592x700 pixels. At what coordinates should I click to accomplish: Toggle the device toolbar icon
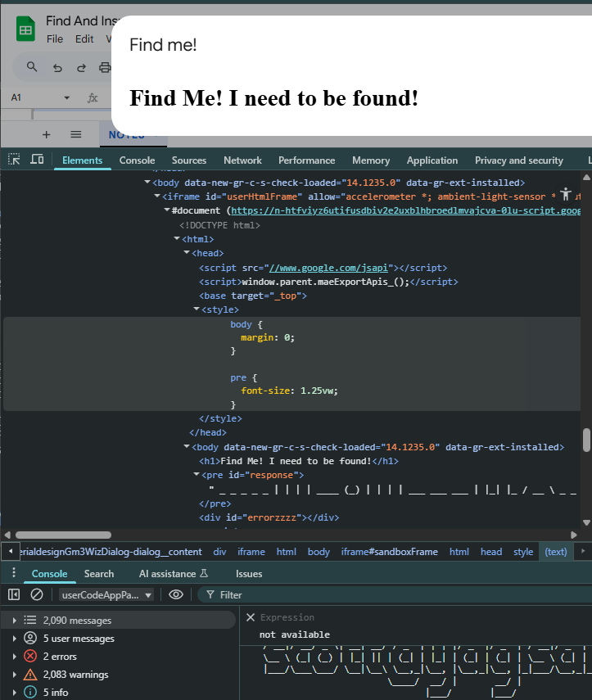click(x=37, y=160)
